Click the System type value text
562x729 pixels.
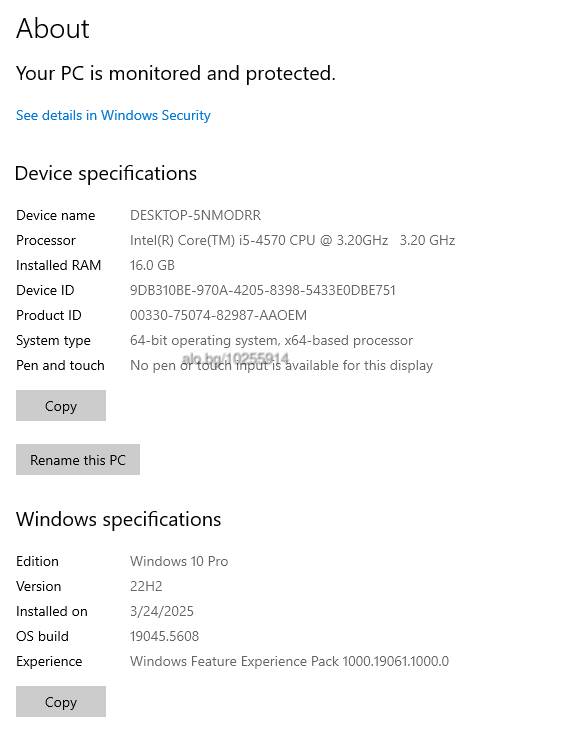(x=271, y=340)
